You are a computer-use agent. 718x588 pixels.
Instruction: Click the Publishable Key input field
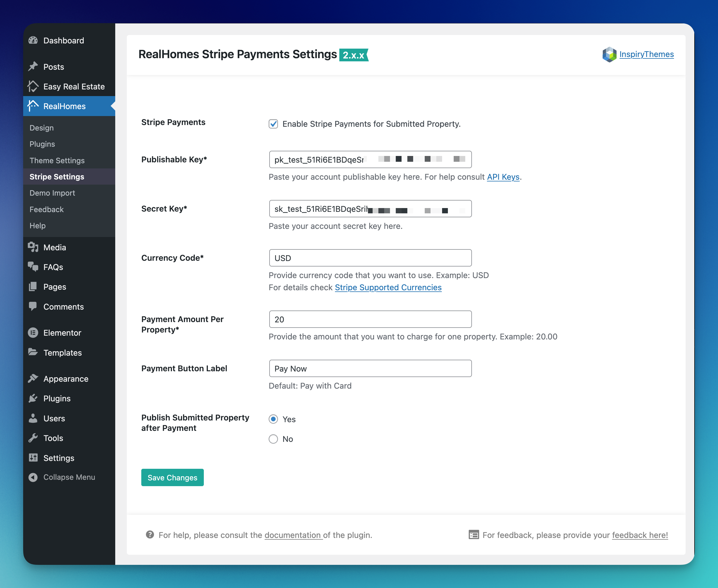[370, 159]
